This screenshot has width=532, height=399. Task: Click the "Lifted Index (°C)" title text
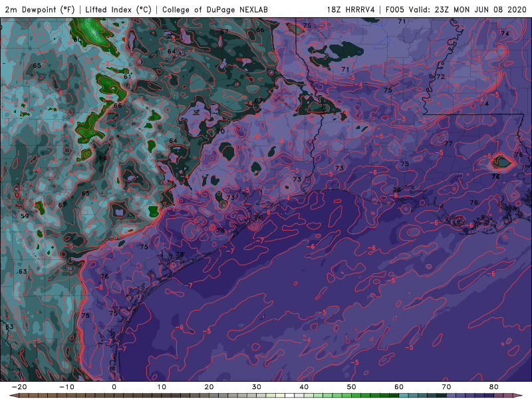(x=118, y=10)
